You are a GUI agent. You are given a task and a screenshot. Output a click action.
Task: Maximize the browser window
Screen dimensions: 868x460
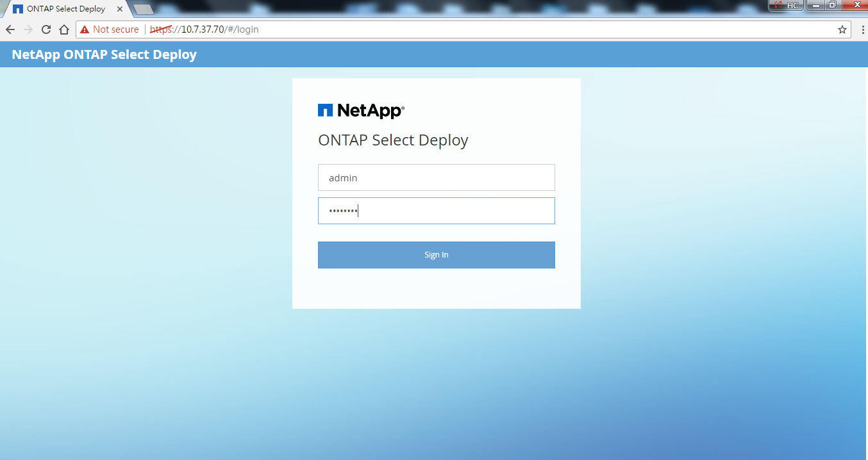(832, 5)
